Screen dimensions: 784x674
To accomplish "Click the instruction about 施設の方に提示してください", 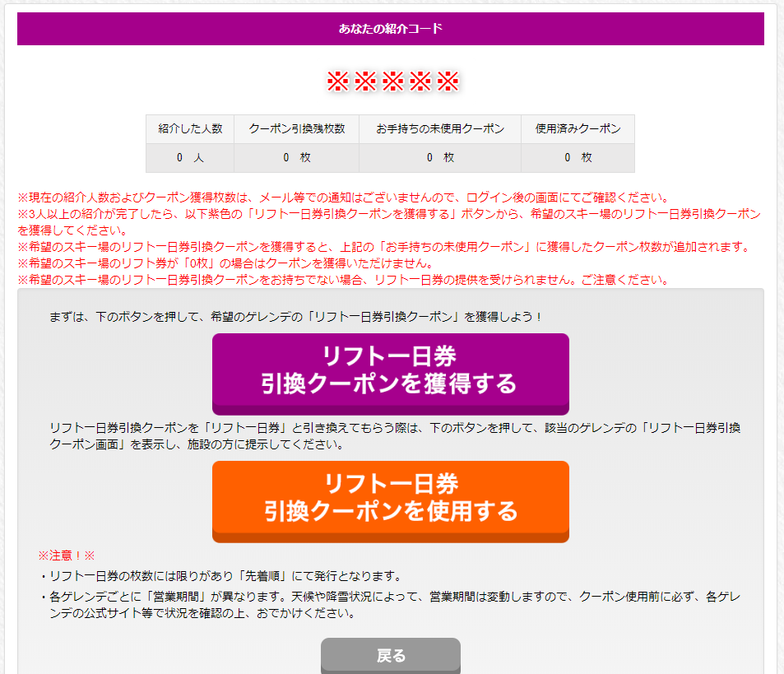I will point(395,436).
